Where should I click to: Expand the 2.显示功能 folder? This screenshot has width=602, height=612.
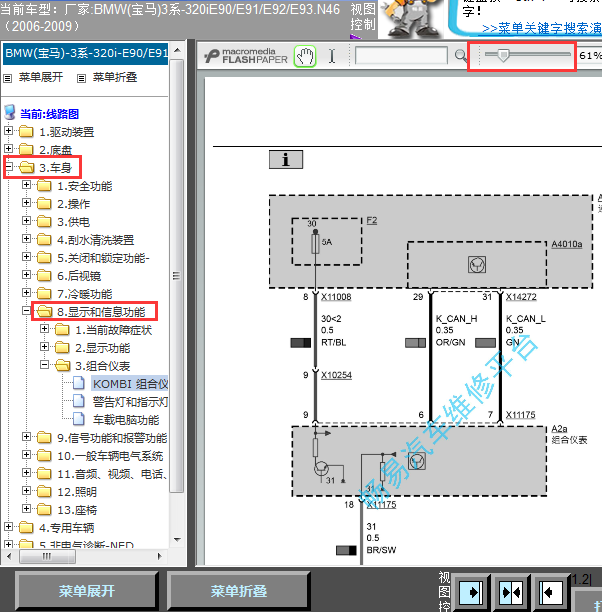44,346
